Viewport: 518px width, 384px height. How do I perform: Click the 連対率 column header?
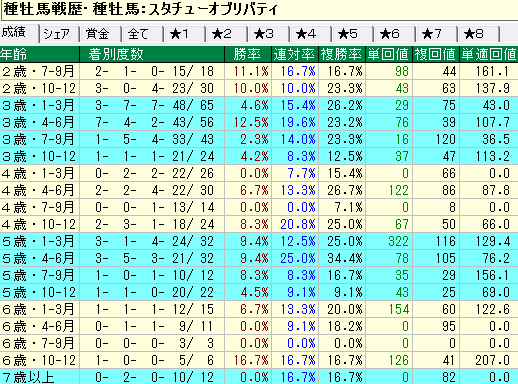(x=295, y=54)
